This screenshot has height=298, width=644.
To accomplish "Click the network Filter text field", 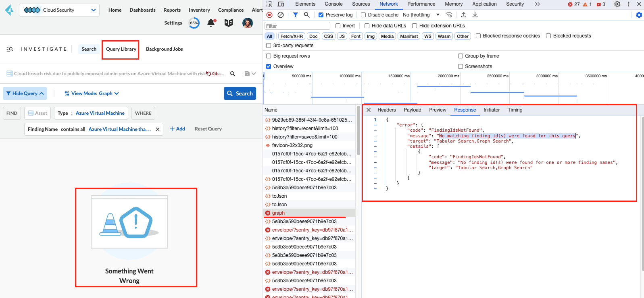I will (297, 26).
